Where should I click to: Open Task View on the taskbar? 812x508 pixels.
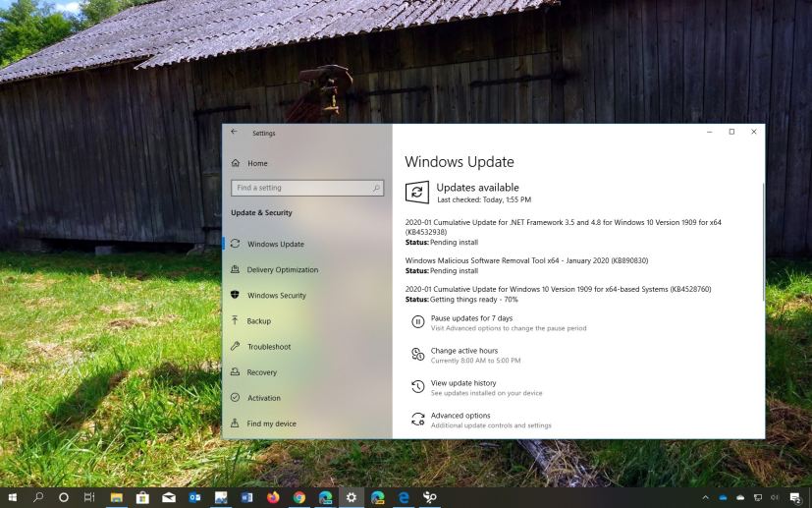(89, 497)
